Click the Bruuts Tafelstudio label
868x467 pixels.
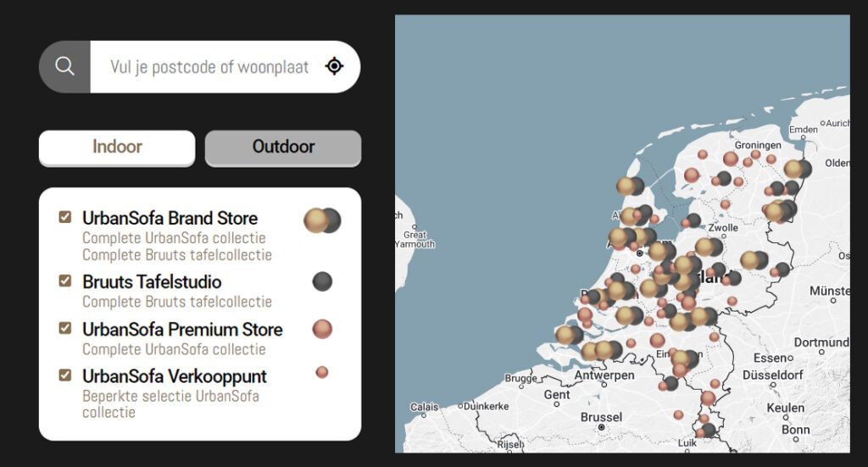point(152,281)
